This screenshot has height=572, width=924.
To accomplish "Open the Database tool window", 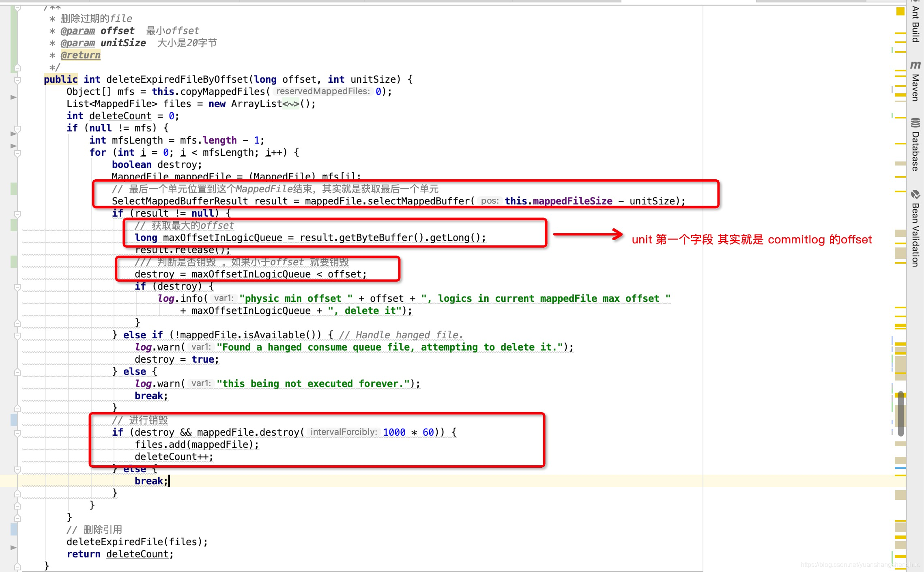I will [x=915, y=151].
